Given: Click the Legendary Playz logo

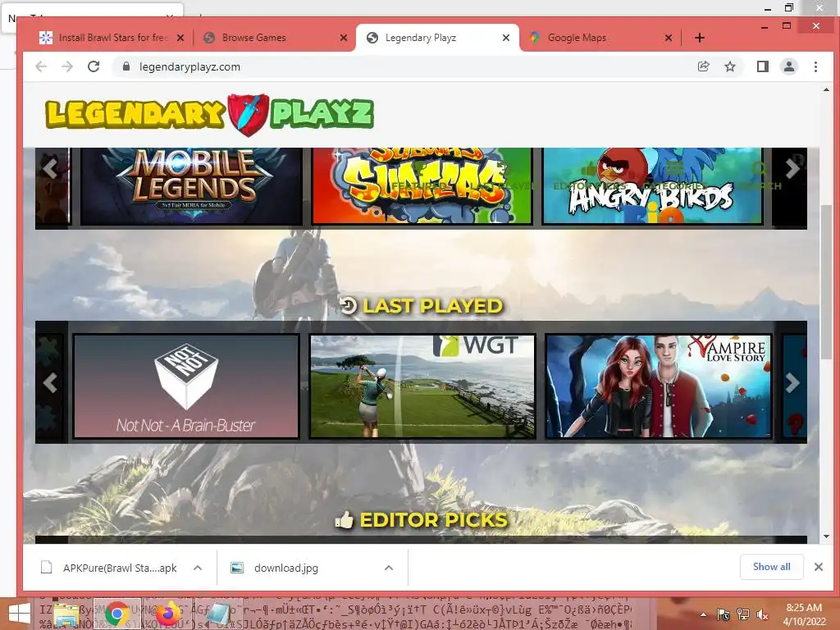Looking at the screenshot, I should 209,114.
